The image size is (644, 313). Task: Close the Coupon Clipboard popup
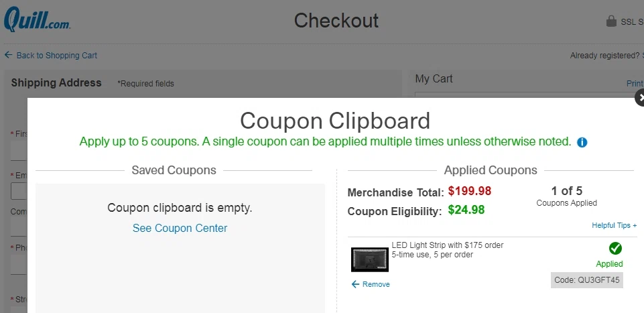640,99
